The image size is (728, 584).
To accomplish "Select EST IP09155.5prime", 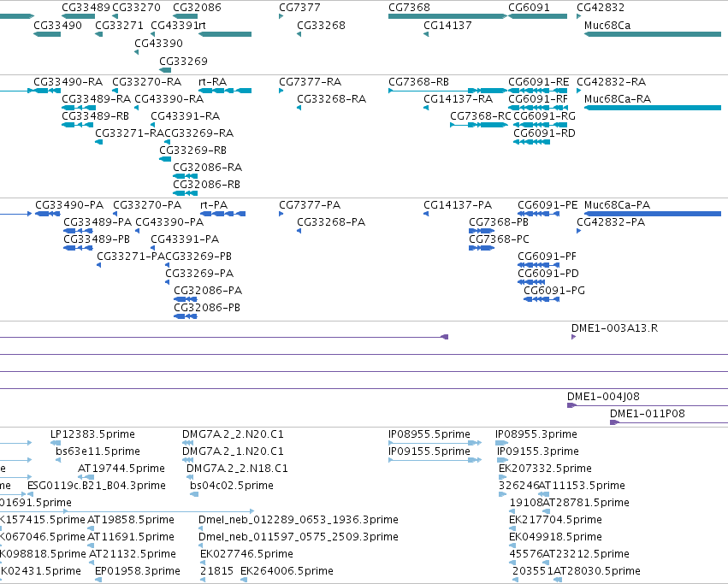I will (x=429, y=451).
